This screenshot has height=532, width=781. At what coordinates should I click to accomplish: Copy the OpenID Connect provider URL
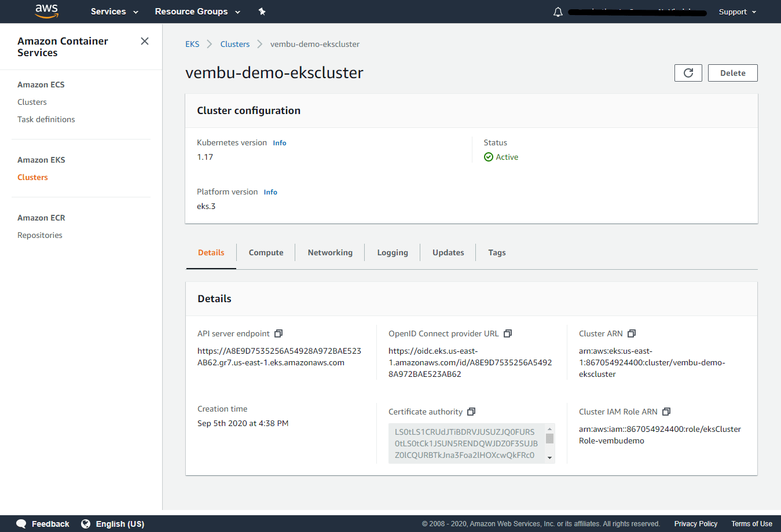(508, 333)
